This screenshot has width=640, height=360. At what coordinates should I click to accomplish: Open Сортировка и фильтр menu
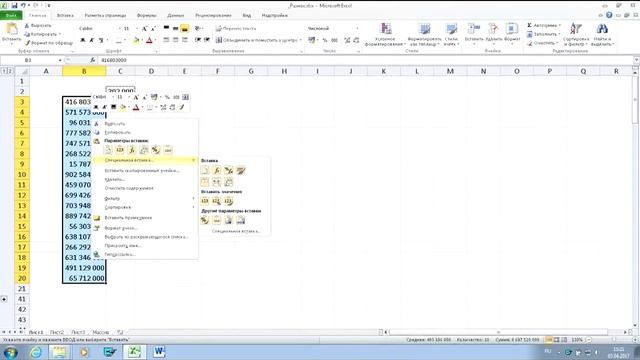[x=576, y=34]
